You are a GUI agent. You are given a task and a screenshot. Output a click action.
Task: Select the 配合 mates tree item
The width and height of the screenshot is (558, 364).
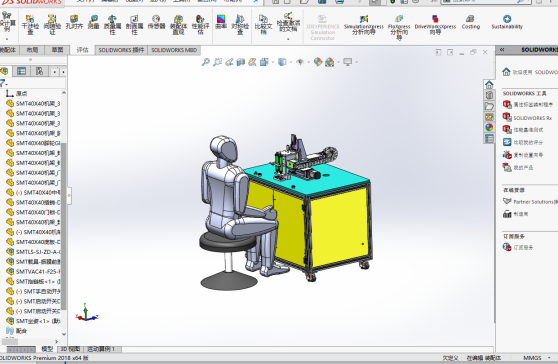(17, 331)
